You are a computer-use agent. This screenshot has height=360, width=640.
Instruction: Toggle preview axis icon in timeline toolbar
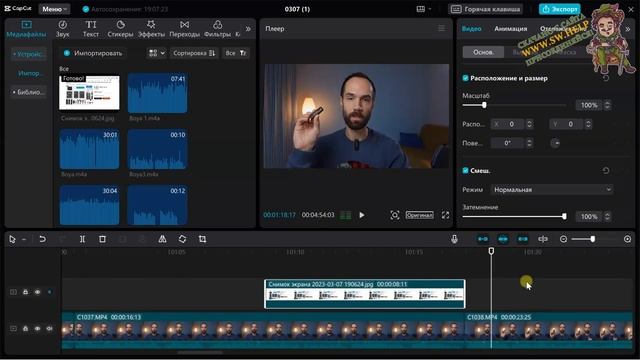[543, 239]
